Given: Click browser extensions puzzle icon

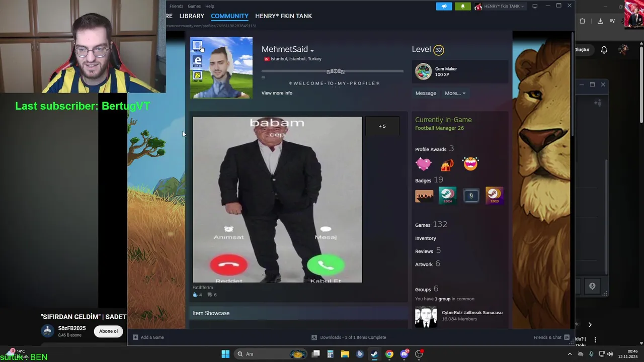Looking at the screenshot, I should (582, 21).
